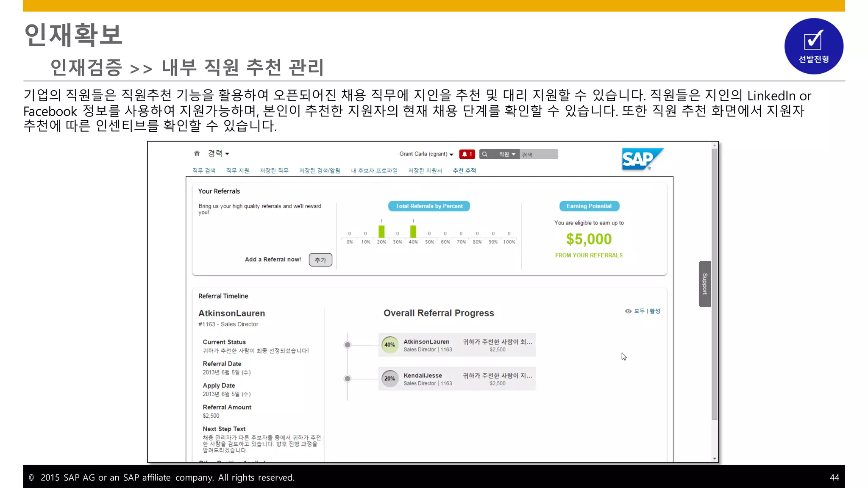Click the SAP logo

(x=642, y=159)
